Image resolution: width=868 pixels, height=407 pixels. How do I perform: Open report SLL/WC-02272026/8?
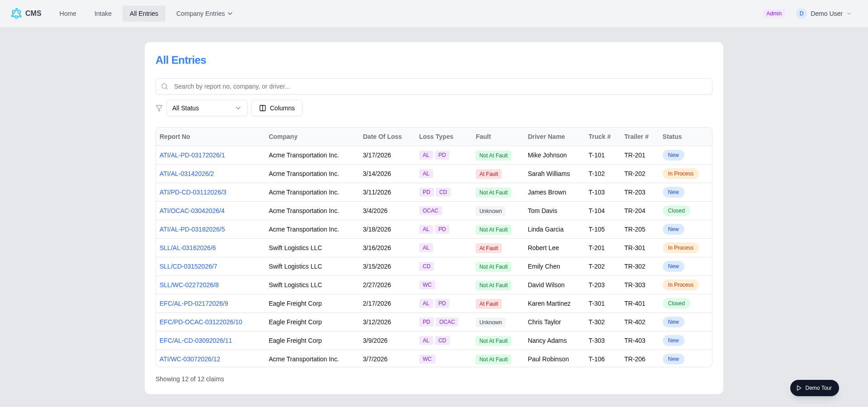click(189, 285)
